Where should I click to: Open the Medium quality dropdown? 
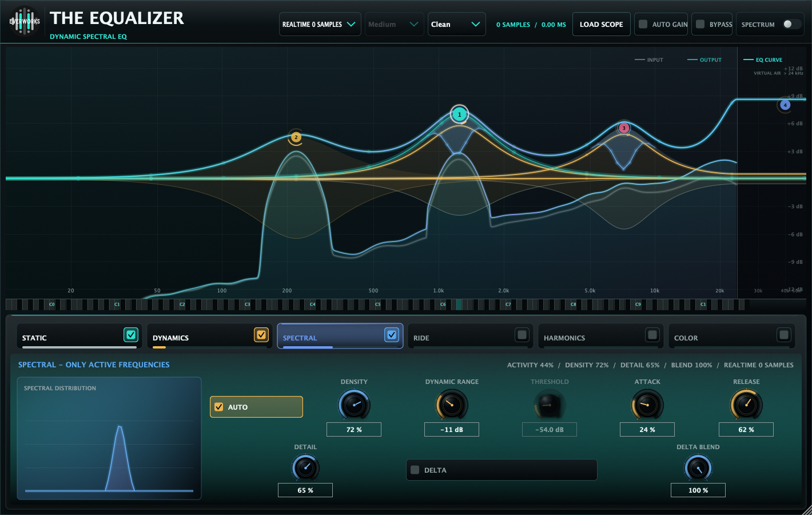[x=394, y=24]
